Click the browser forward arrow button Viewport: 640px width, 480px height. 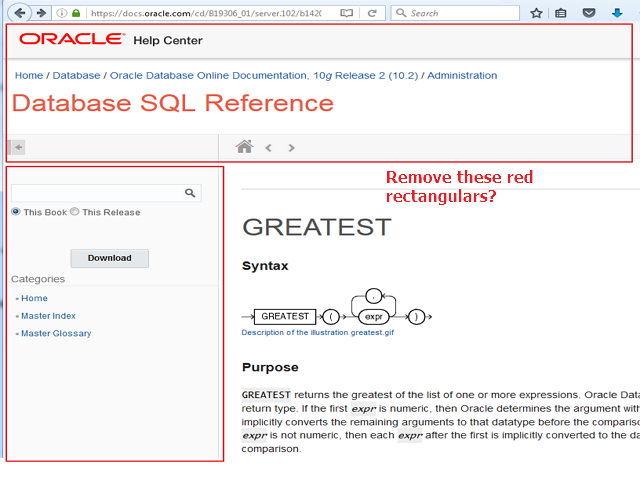pos(41,13)
